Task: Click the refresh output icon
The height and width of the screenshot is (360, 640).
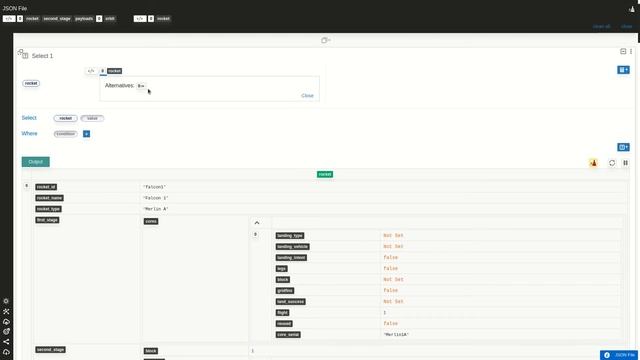Action: coord(612,163)
